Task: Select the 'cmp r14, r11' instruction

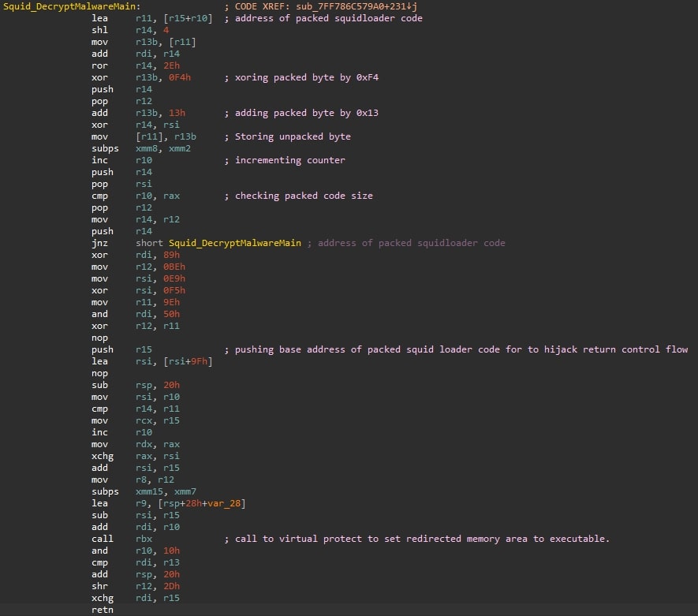Action: click(136, 409)
